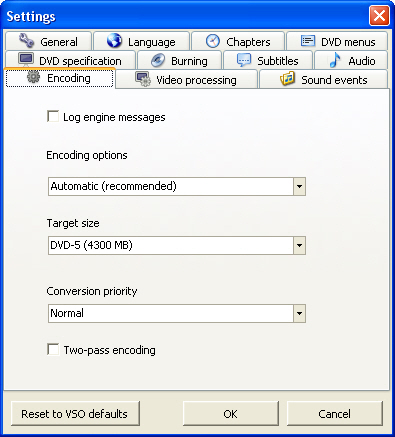The image size is (395, 437).
Task: Switch to the Sound events tab
Action: [x=324, y=79]
